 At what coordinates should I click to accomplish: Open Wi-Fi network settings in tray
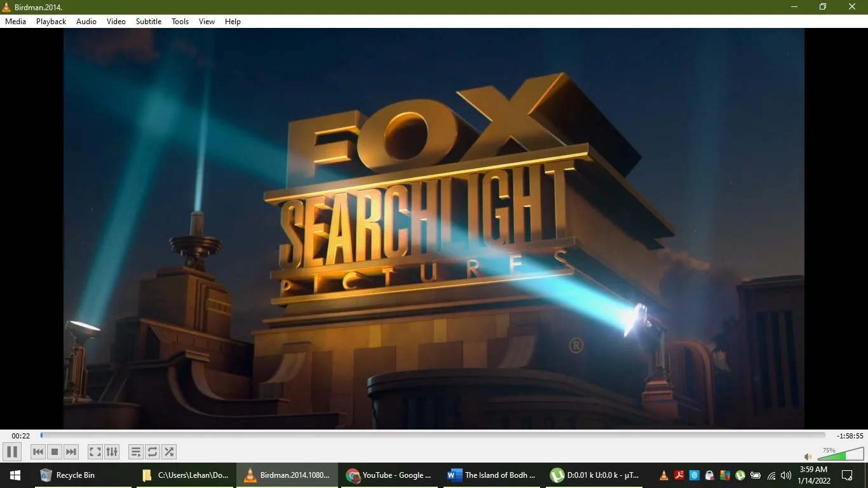[771, 475]
